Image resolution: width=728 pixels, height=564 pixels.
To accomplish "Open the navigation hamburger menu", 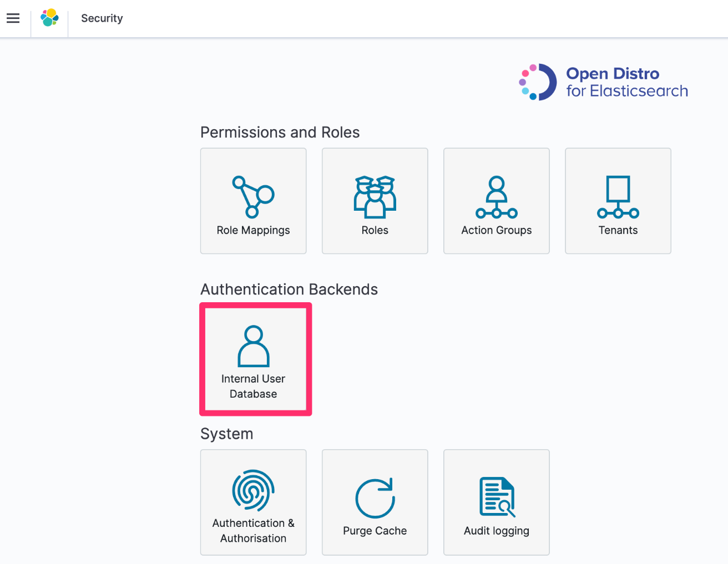I will pyautogui.click(x=13, y=18).
